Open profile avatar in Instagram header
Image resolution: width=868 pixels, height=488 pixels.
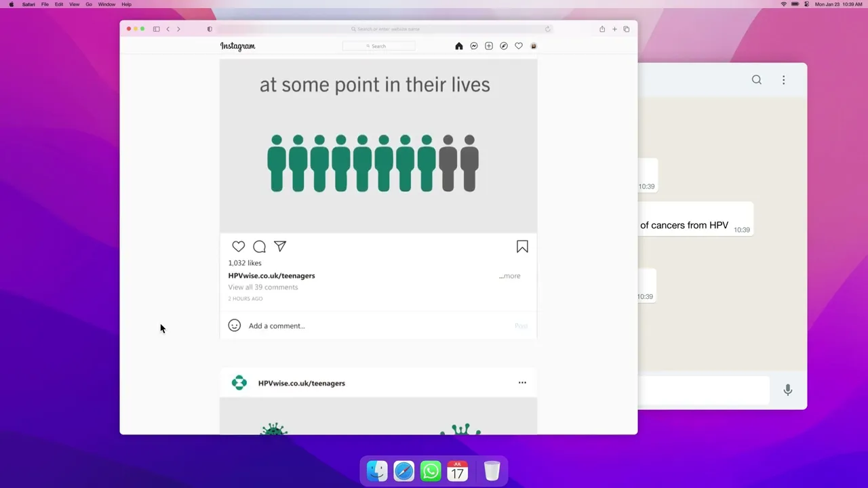click(x=534, y=46)
